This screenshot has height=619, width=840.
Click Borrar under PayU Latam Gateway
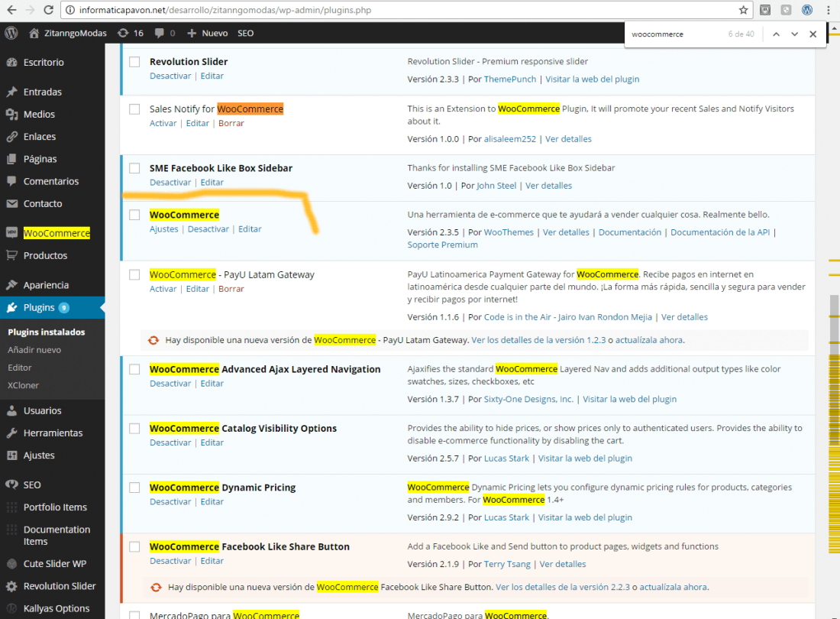[231, 289]
